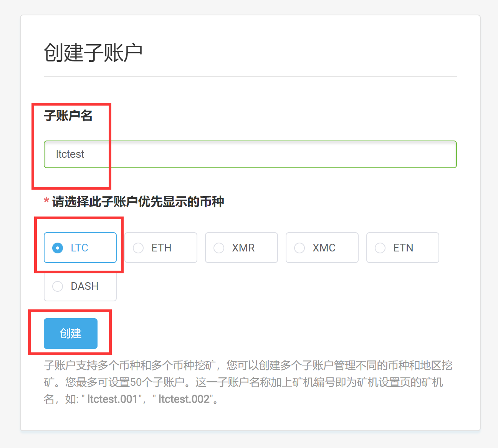Select the LTC radio button circle
Image resolution: width=498 pixels, height=448 pixels.
58,248
